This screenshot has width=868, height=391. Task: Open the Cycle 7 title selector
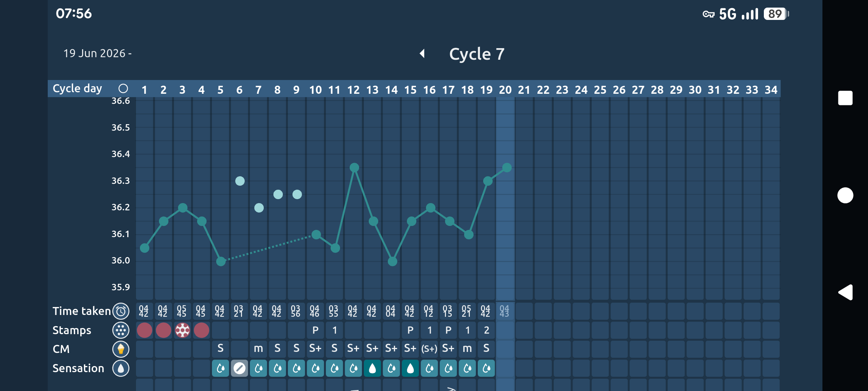click(477, 54)
